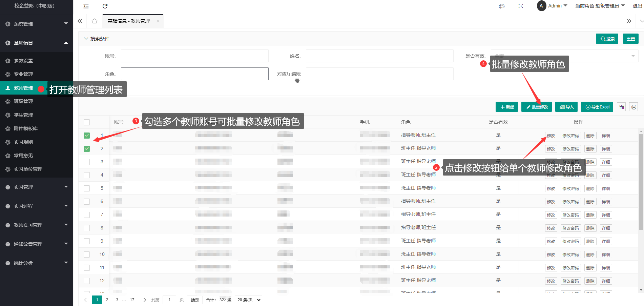Go to the home tab icon
This screenshot has width=644, height=306.
(95, 21)
